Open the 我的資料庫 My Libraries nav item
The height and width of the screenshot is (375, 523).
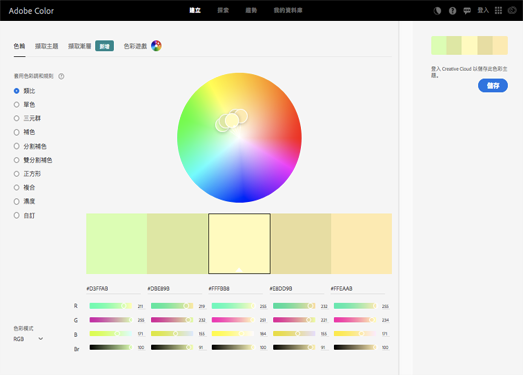288,10
